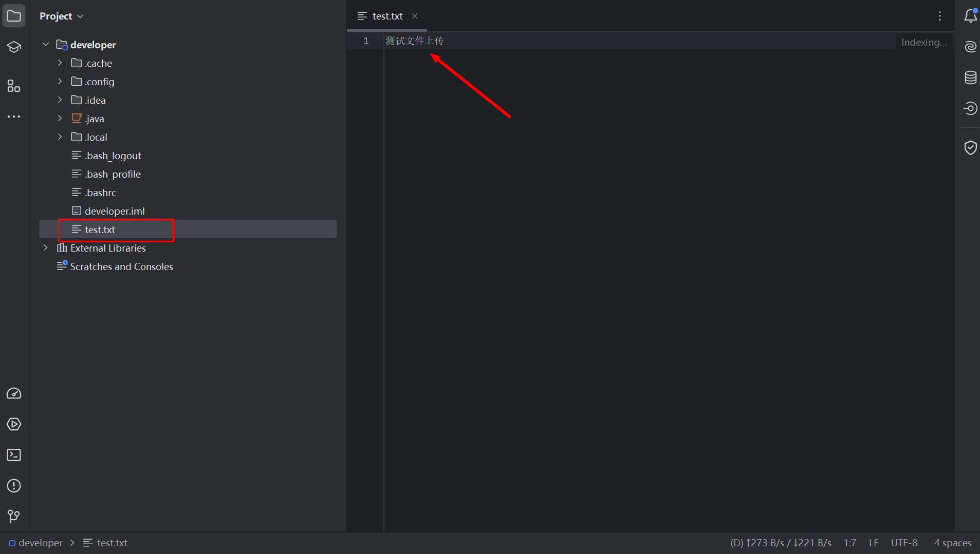Expand External Libraries node
Image resolution: width=980 pixels, height=554 pixels.
tap(46, 248)
